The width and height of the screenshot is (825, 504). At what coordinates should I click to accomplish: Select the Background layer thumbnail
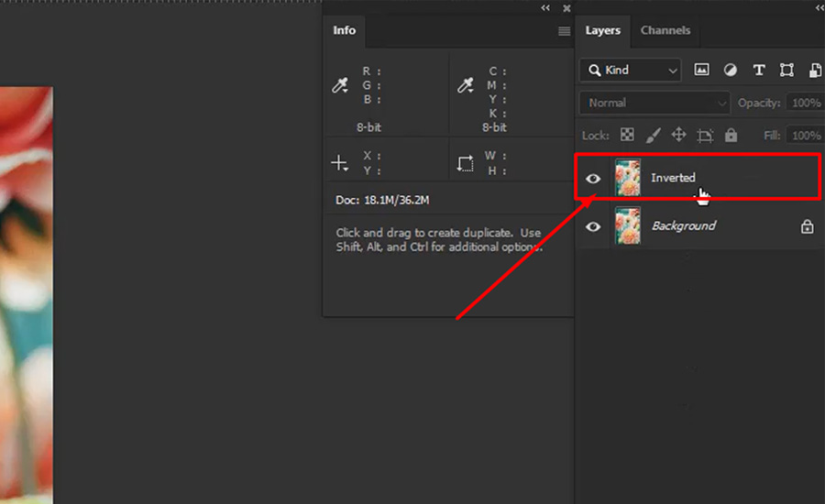pyautogui.click(x=628, y=225)
